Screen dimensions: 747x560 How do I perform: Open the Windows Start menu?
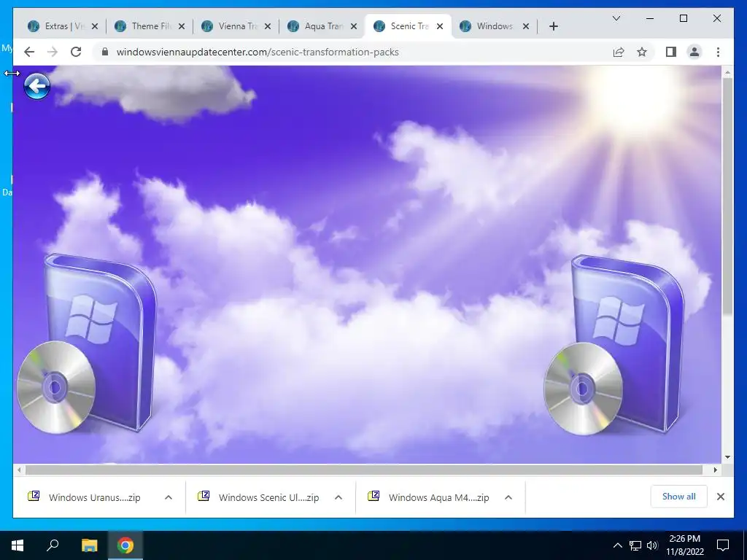click(x=18, y=545)
